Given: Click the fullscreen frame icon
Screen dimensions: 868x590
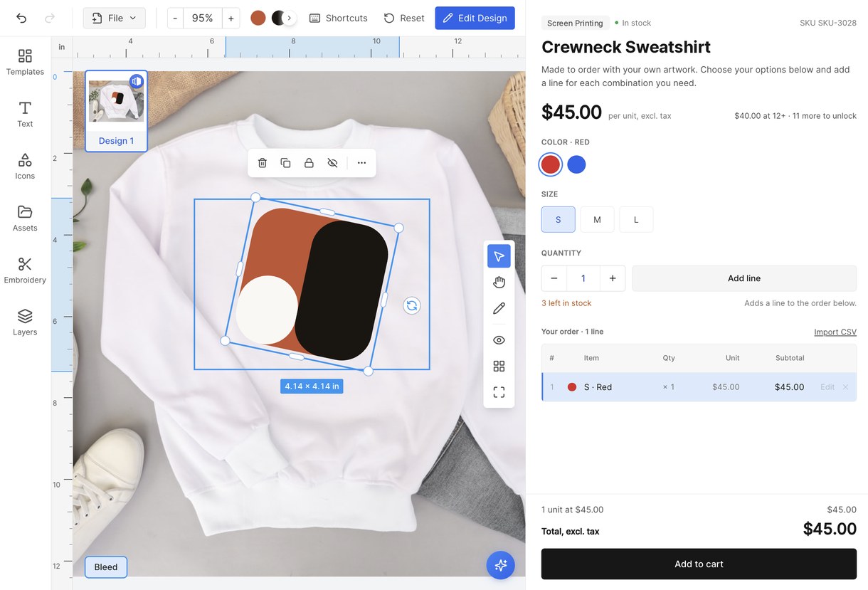Looking at the screenshot, I should click(x=499, y=392).
